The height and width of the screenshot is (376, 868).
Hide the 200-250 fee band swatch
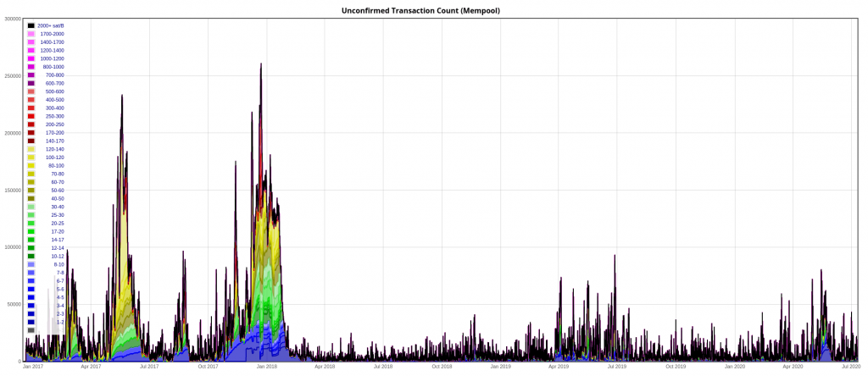pos(31,124)
